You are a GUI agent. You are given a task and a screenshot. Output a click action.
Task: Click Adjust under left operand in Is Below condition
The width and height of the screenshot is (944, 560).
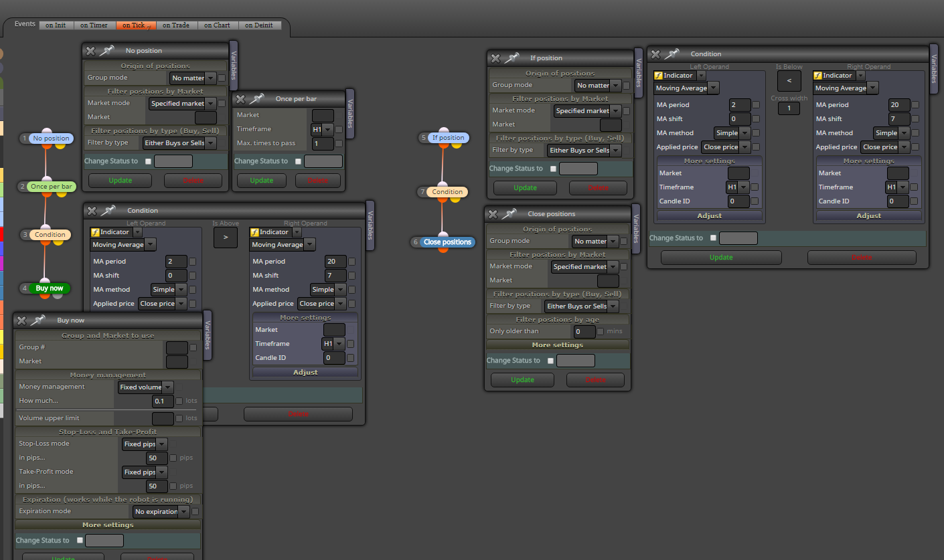pyautogui.click(x=710, y=216)
